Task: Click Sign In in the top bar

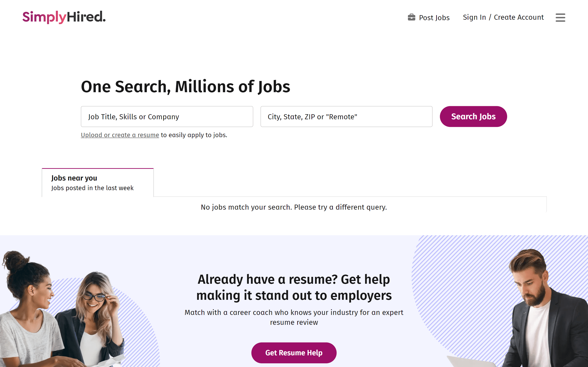Action: pos(474,17)
